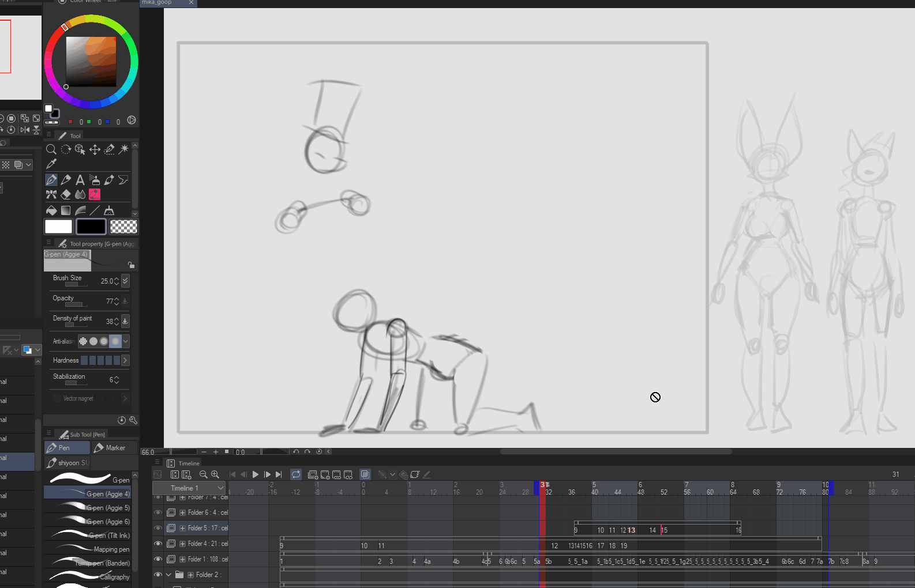Screen dimensions: 915x588
Task: Switch to the Pen sub tool tab
Action: 67,448
